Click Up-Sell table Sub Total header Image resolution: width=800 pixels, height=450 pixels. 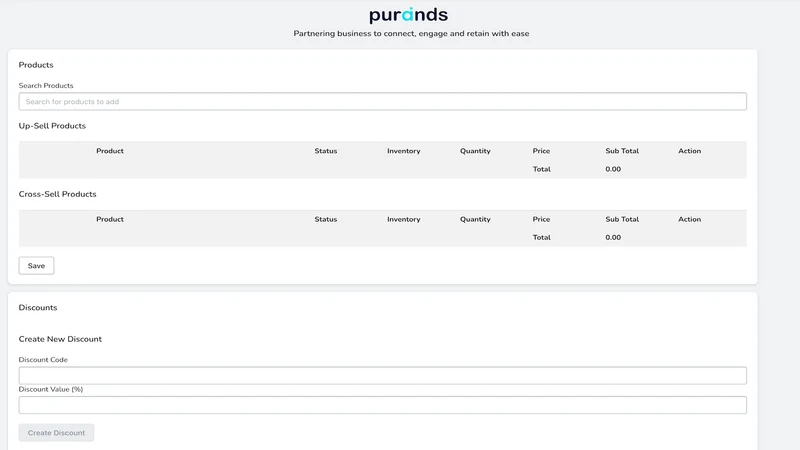click(x=622, y=151)
